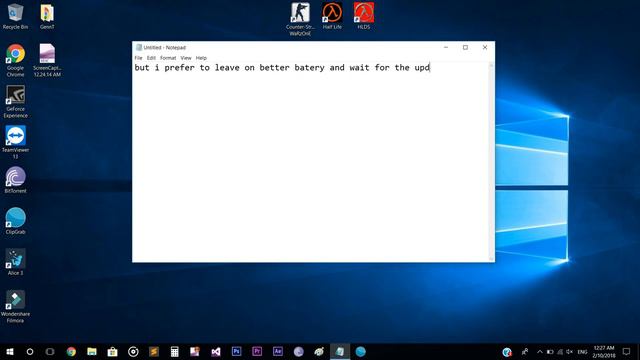Open the File menu in Notepad
This screenshot has width=640, height=360.
pyautogui.click(x=138, y=58)
